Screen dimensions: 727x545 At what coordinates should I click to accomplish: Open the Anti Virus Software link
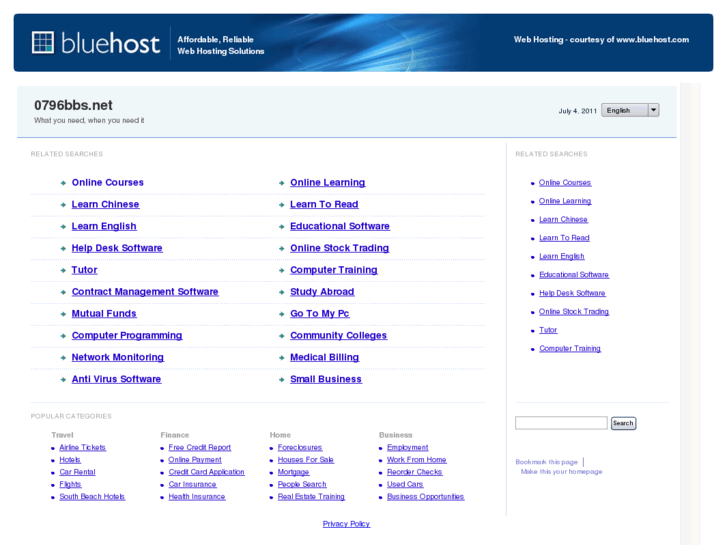coord(116,379)
